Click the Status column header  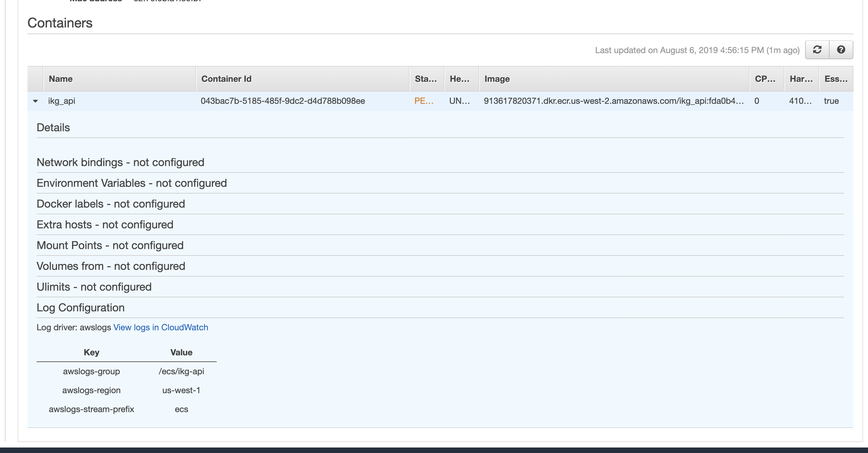(x=425, y=79)
